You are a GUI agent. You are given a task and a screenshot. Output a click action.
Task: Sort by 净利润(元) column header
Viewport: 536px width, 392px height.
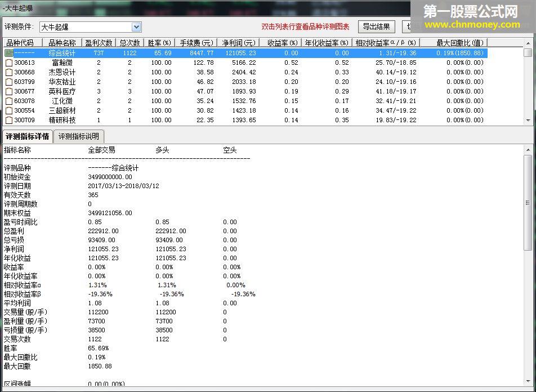(239, 43)
